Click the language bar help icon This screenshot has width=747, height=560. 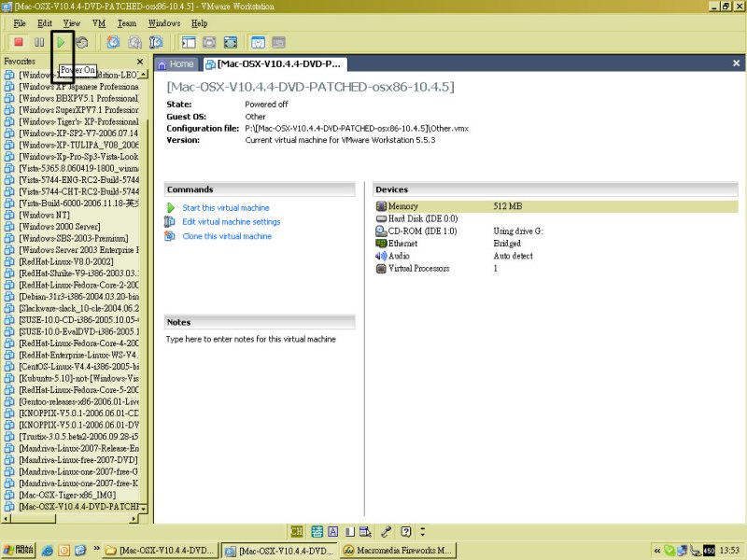coord(405,531)
